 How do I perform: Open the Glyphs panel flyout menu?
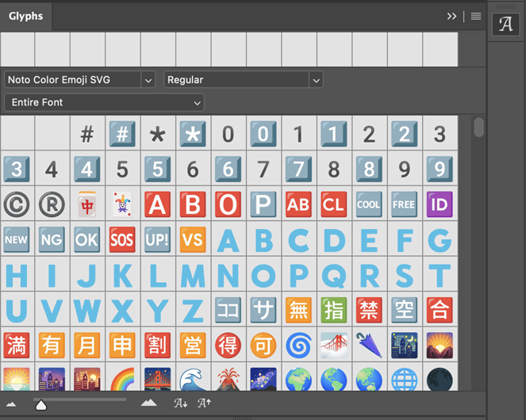pos(476,16)
